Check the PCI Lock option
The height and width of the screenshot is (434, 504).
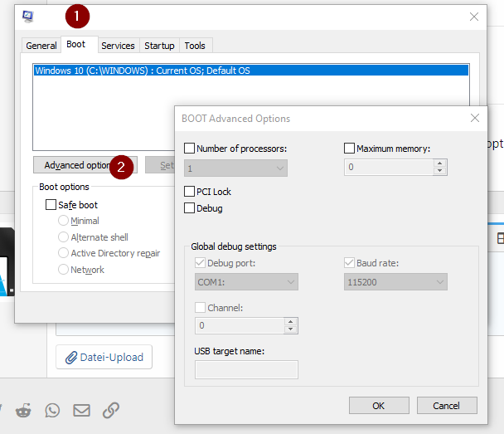click(x=189, y=192)
